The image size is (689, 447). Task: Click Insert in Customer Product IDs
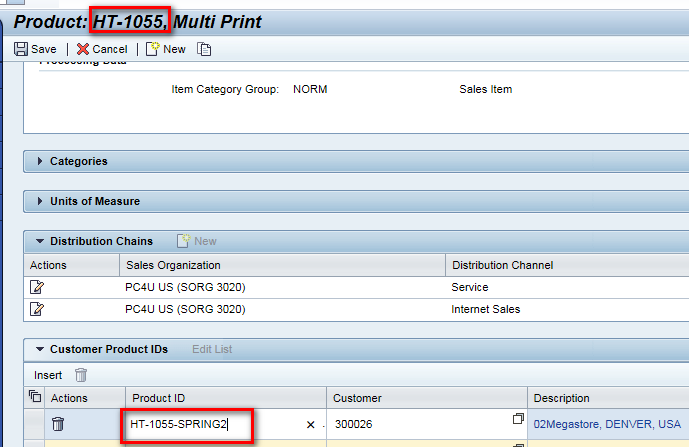[x=48, y=375]
